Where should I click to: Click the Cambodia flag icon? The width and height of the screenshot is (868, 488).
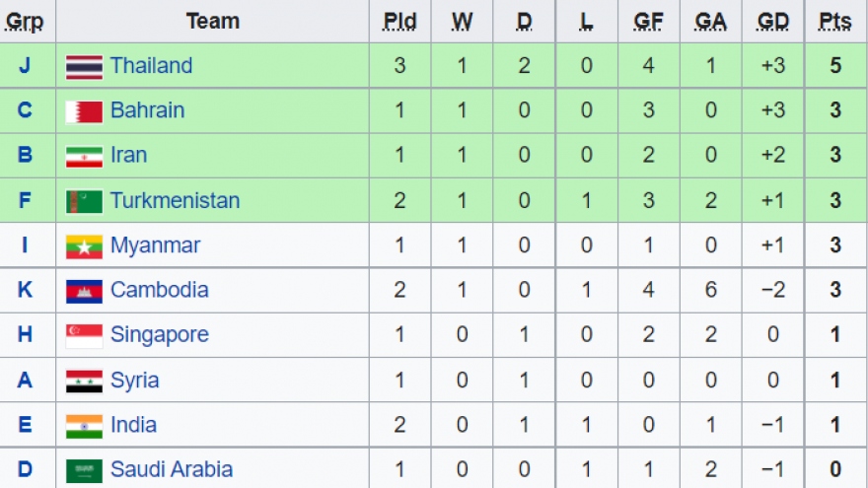coord(84,291)
